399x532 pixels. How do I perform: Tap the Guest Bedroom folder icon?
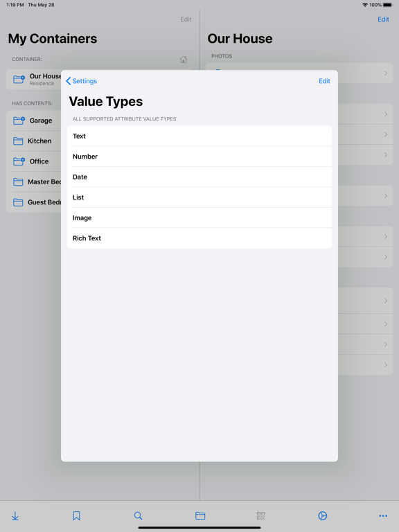(18, 202)
